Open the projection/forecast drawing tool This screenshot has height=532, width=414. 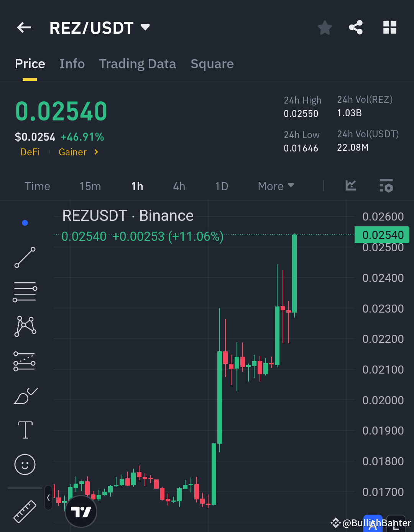tap(25, 361)
